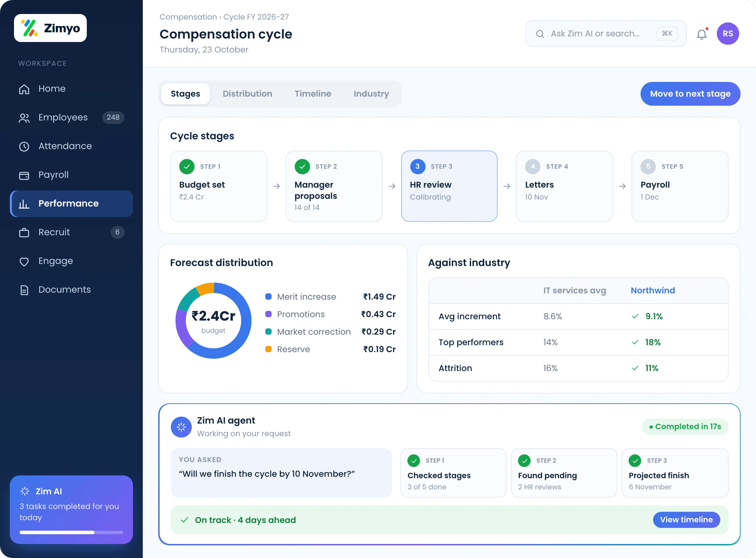Open Payroll in the sidebar
This screenshot has width=756, height=558.
pos(71,175)
